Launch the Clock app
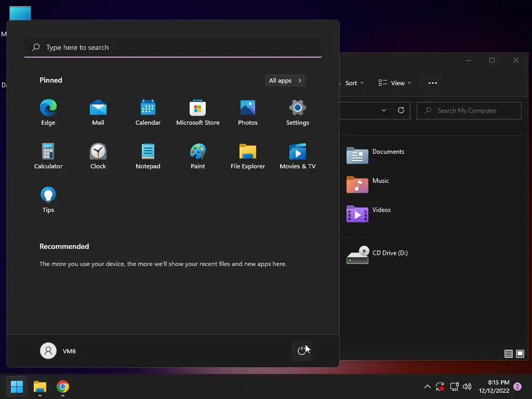 point(98,156)
